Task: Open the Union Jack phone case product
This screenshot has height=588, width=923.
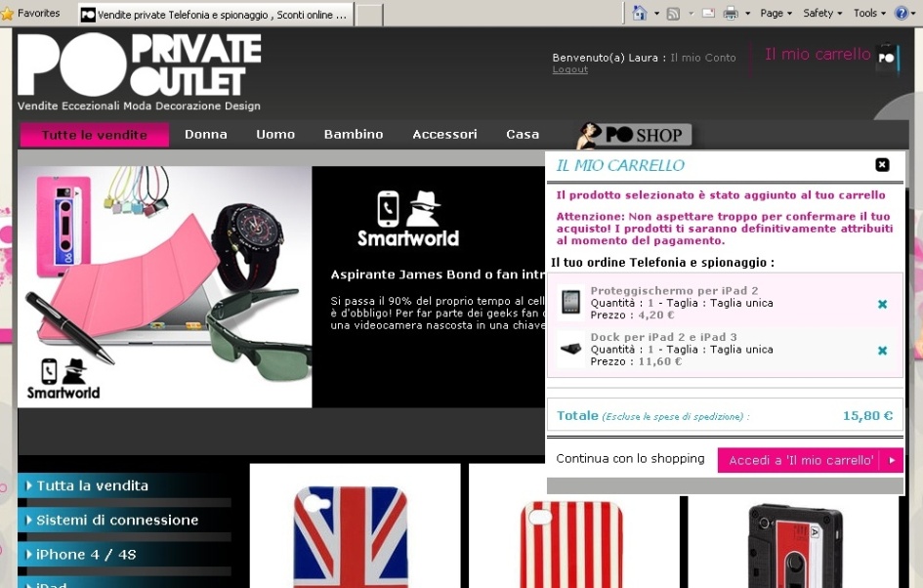Action: pyautogui.click(x=355, y=526)
